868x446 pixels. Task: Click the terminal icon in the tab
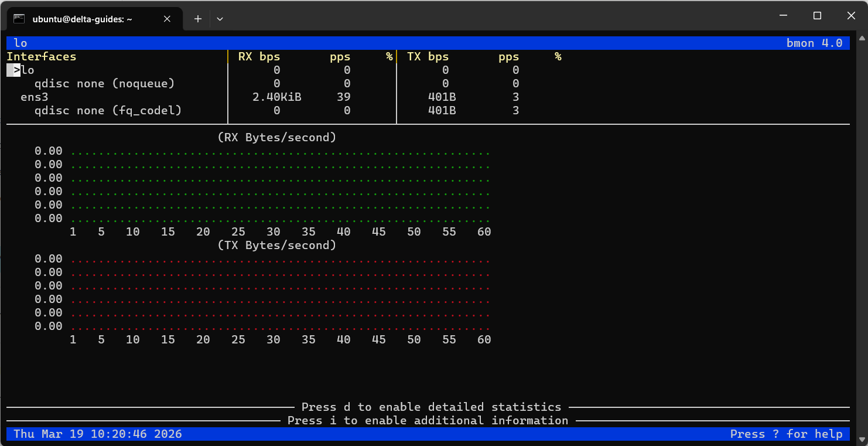(19, 19)
